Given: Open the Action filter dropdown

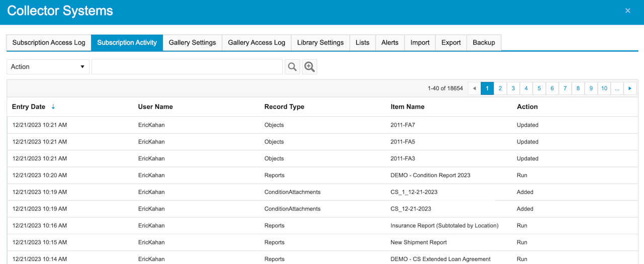Looking at the screenshot, I should (x=48, y=67).
